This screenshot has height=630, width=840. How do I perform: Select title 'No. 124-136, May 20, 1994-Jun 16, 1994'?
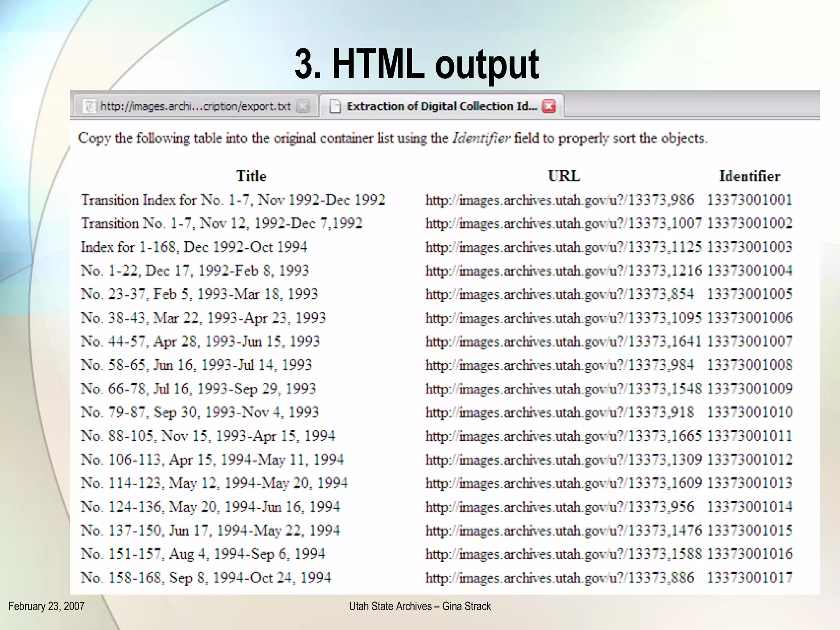[x=210, y=507]
